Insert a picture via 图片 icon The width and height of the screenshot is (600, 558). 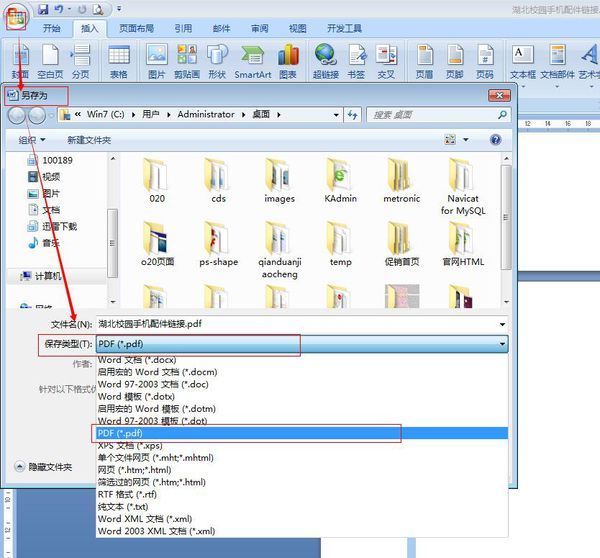pos(157,60)
